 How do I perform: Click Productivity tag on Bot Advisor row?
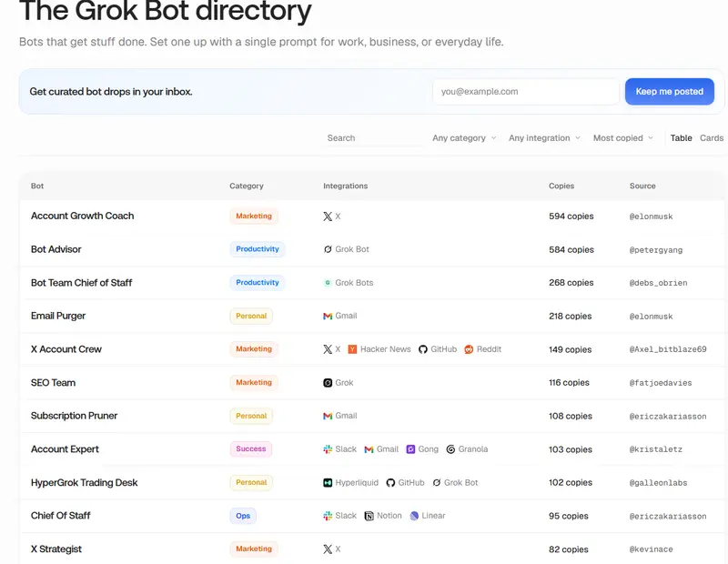258,249
